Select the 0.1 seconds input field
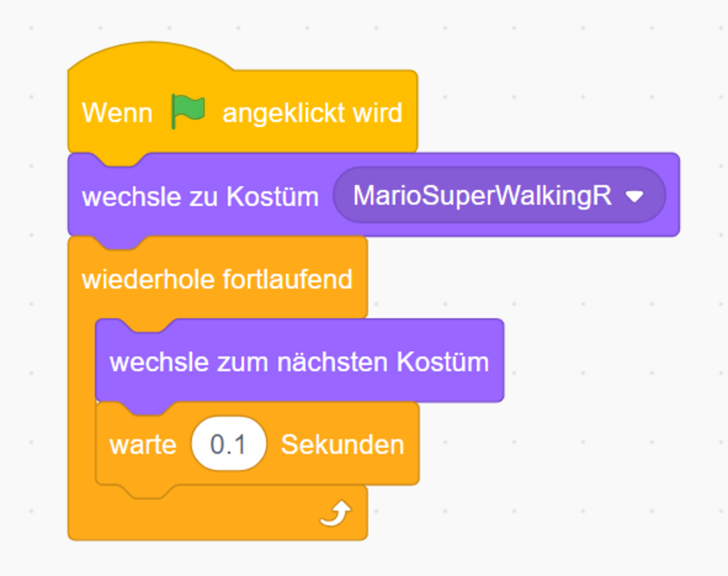 [x=229, y=444]
